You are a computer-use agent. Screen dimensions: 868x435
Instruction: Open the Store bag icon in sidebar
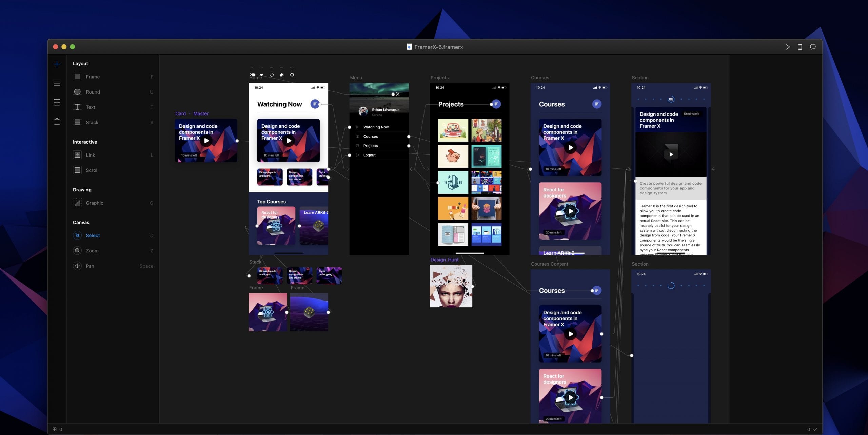click(x=57, y=121)
